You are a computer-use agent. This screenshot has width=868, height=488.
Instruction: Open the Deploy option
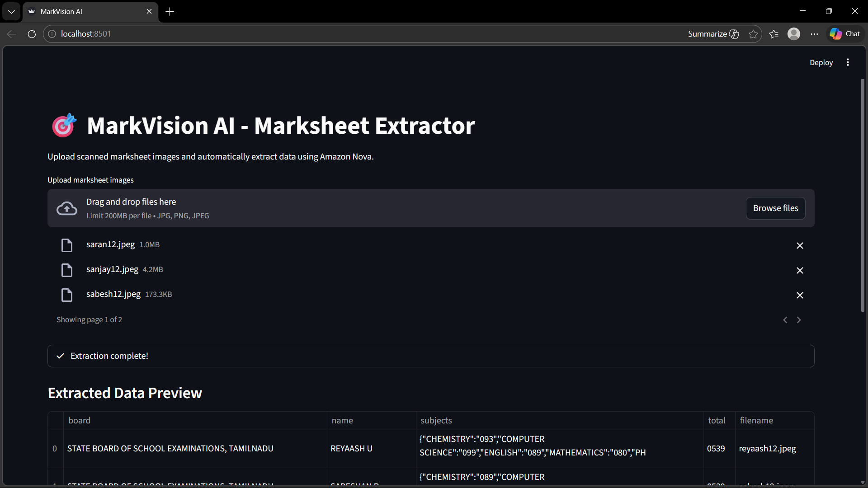pos(821,62)
